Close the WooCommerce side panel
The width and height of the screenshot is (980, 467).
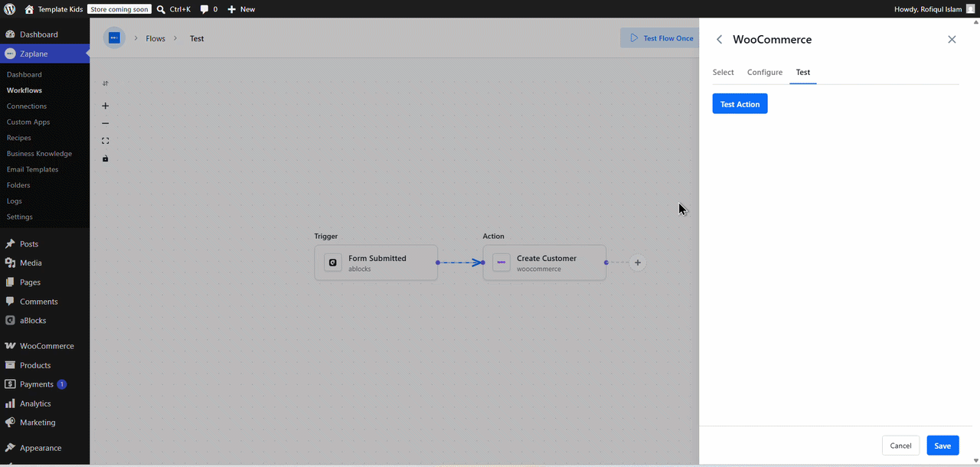952,39
